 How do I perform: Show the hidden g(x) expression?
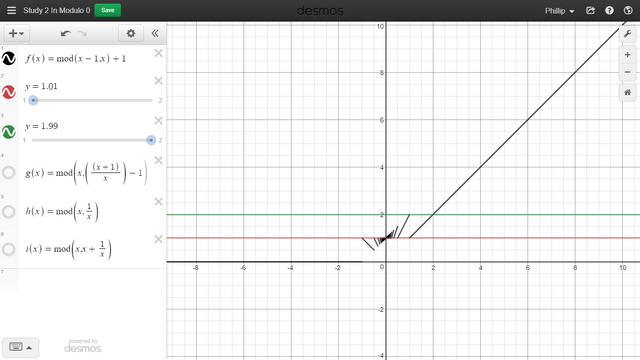(9, 173)
